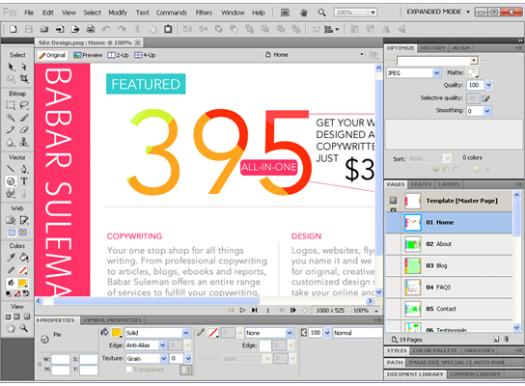Play the animation with play button
The image size is (525, 386).
[x=242, y=310]
